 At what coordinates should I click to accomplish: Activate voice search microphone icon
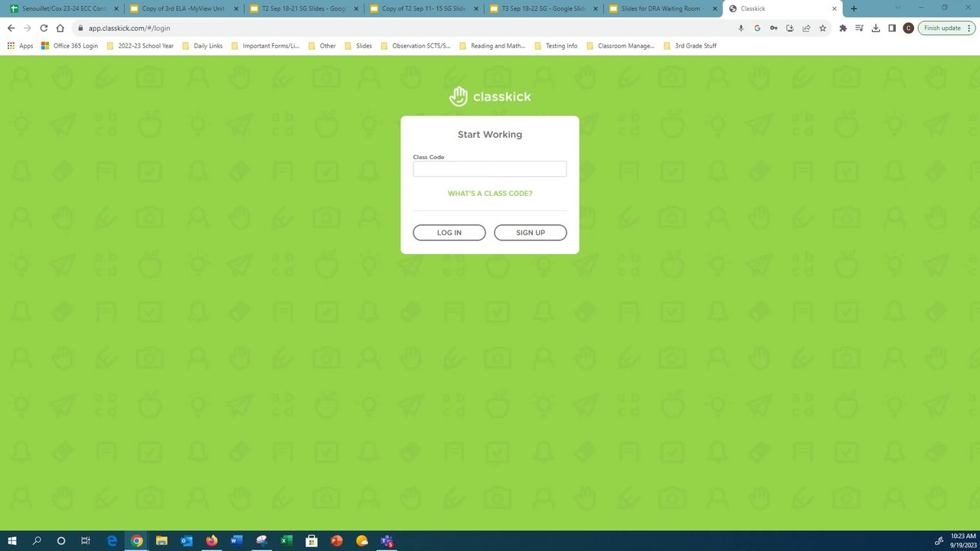(x=740, y=28)
